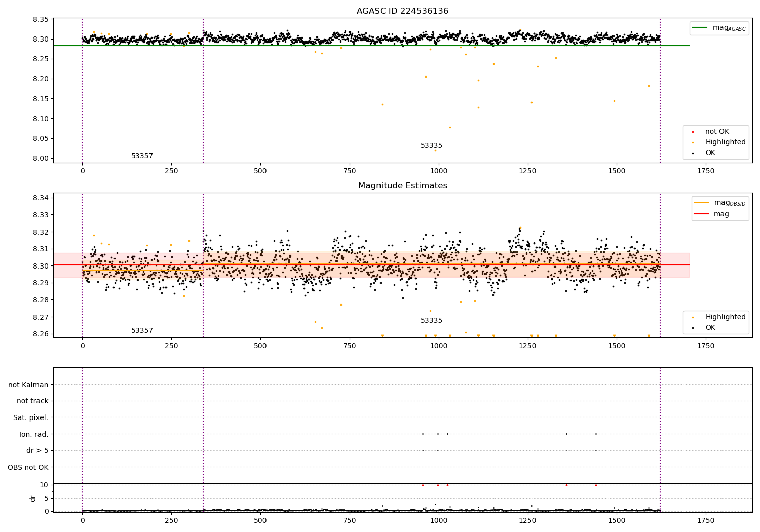The height and width of the screenshot is (532, 760).
Task: Click the 8.10 y-tick in the top plot
Action: (x=41, y=119)
